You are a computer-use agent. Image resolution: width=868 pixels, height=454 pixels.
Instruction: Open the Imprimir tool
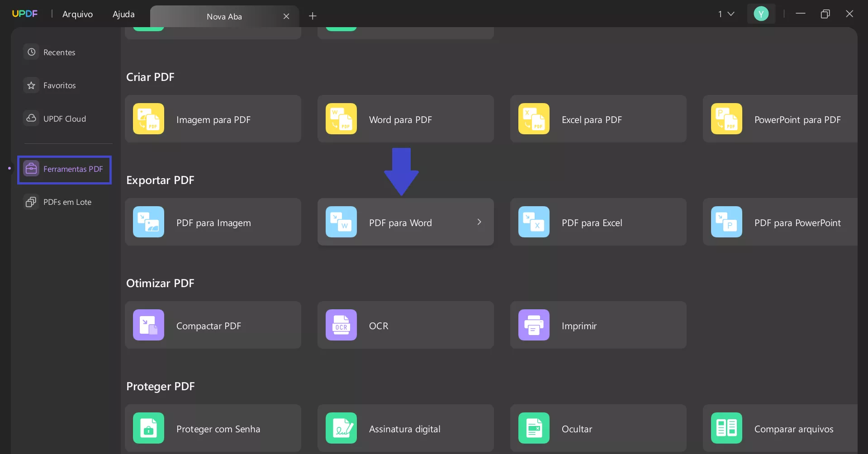[x=598, y=325]
